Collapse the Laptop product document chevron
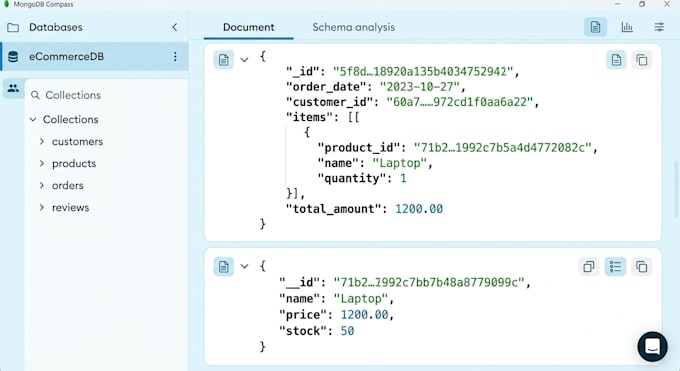This screenshot has width=680, height=371. point(245,266)
